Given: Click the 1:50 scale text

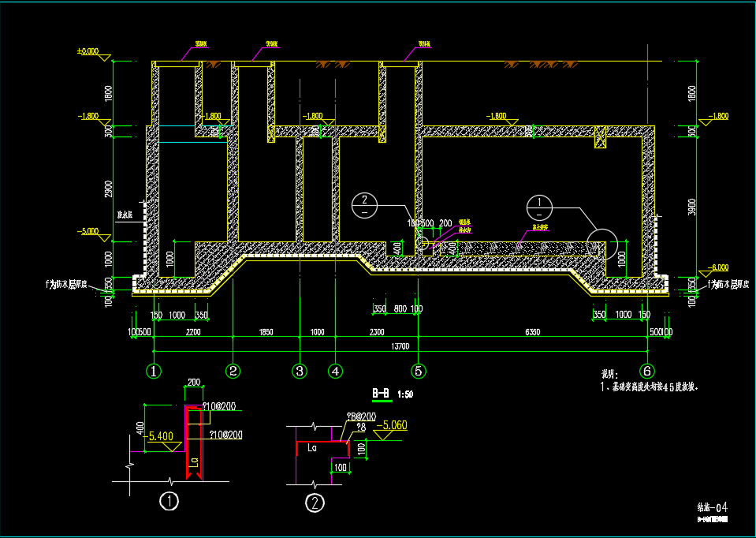Looking at the screenshot, I should [x=405, y=394].
